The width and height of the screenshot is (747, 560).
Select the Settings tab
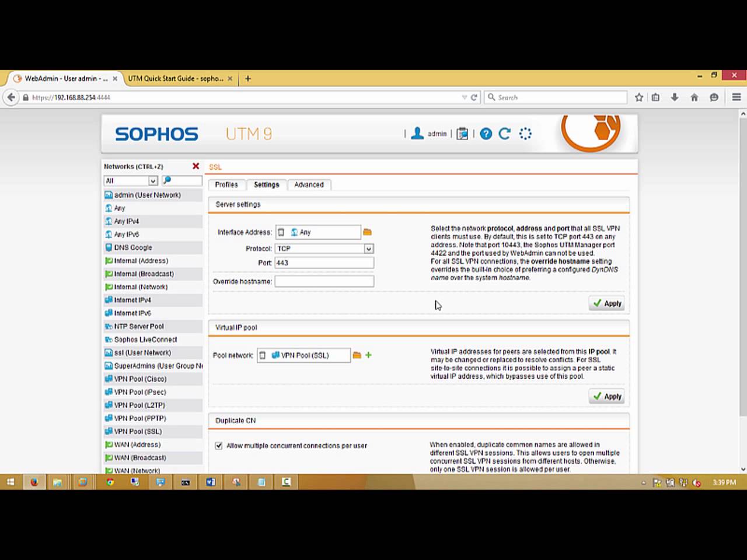[x=266, y=184]
